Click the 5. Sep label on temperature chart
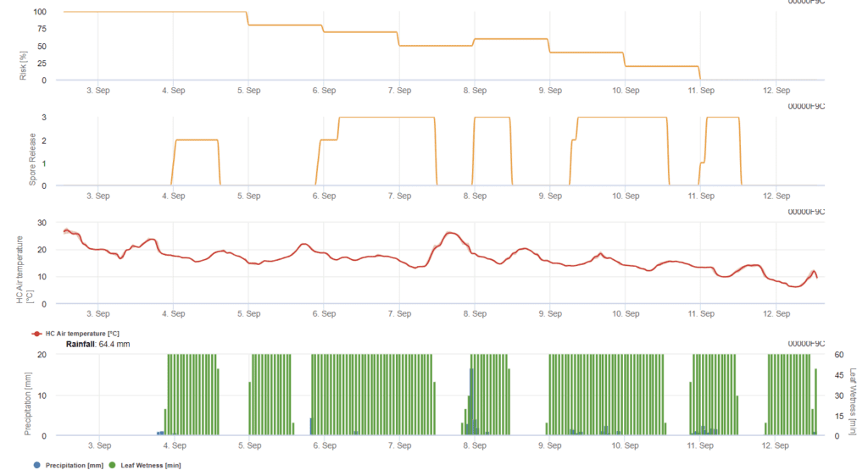The image size is (868, 470). click(x=248, y=313)
